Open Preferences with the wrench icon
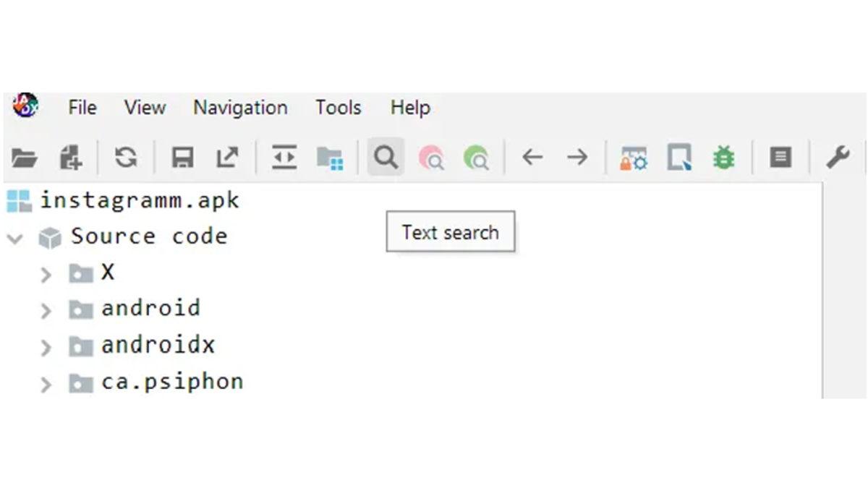The height and width of the screenshot is (488, 868). click(x=837, y=157)
